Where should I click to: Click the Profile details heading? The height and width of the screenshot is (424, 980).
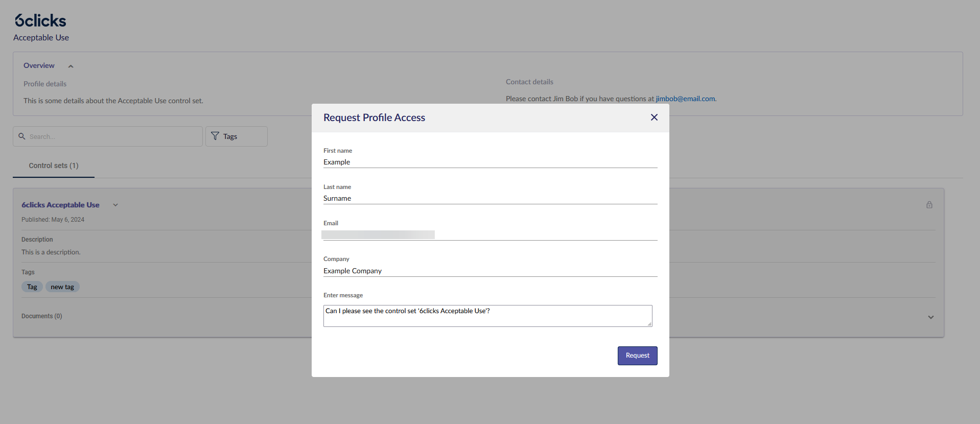(45, 84)
